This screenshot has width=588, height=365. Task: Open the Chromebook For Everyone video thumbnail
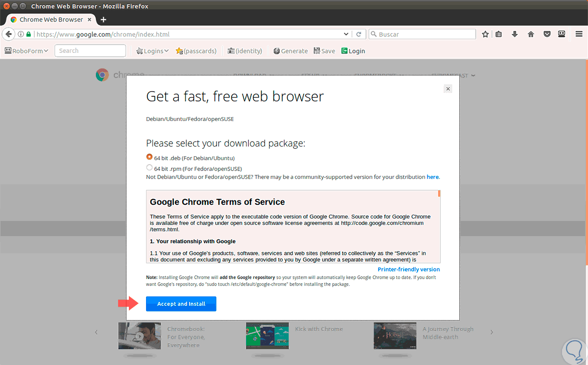click(x=140, y=336)
